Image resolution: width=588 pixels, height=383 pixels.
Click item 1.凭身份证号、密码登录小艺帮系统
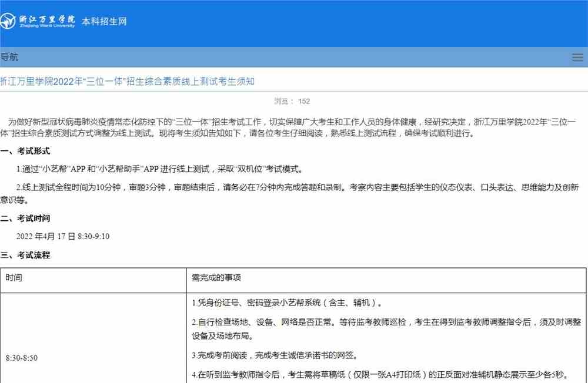pyautogui.click(x=288, y=303)
